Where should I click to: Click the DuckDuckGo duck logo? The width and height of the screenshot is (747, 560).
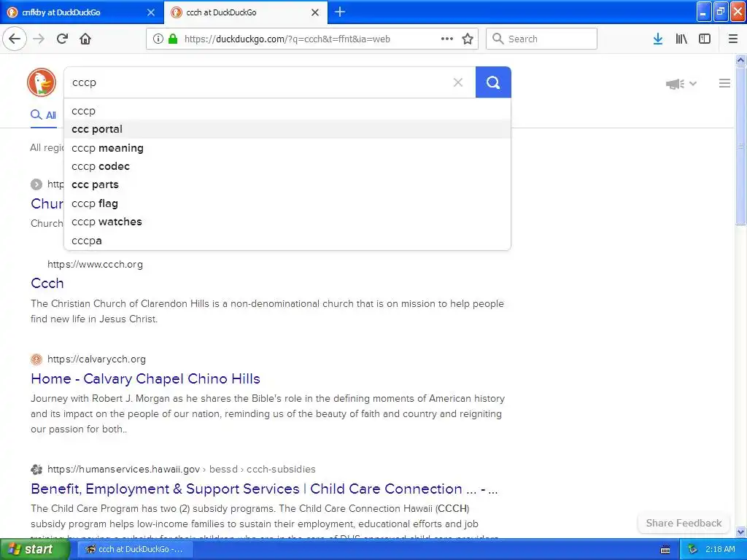tap(42, 82)
